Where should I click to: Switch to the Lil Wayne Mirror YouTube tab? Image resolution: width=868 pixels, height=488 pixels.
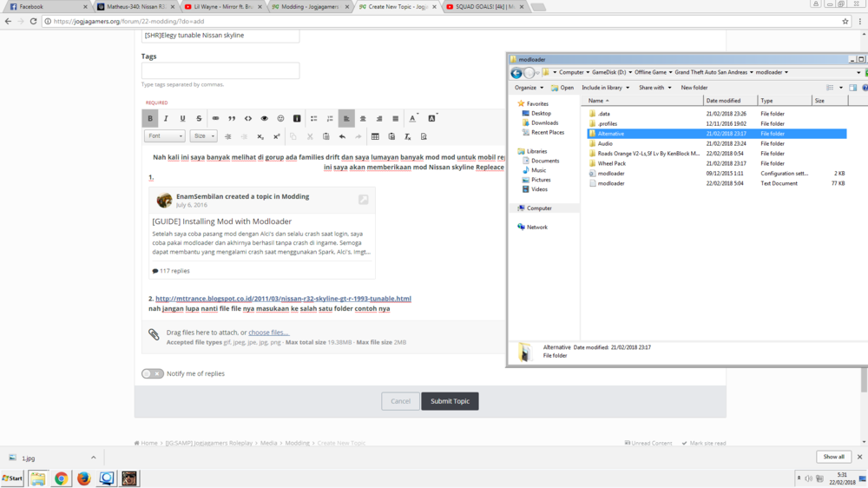pyautogui.click(x=224, y=7)
